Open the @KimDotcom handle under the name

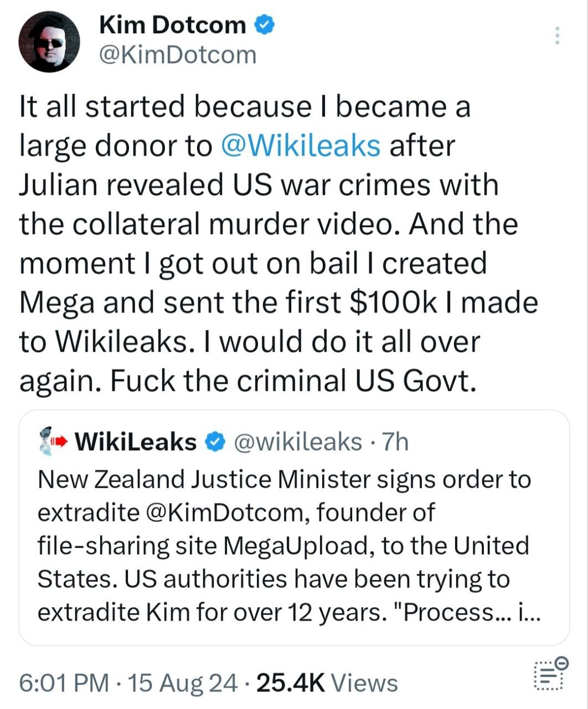click(x=178, y=54)
